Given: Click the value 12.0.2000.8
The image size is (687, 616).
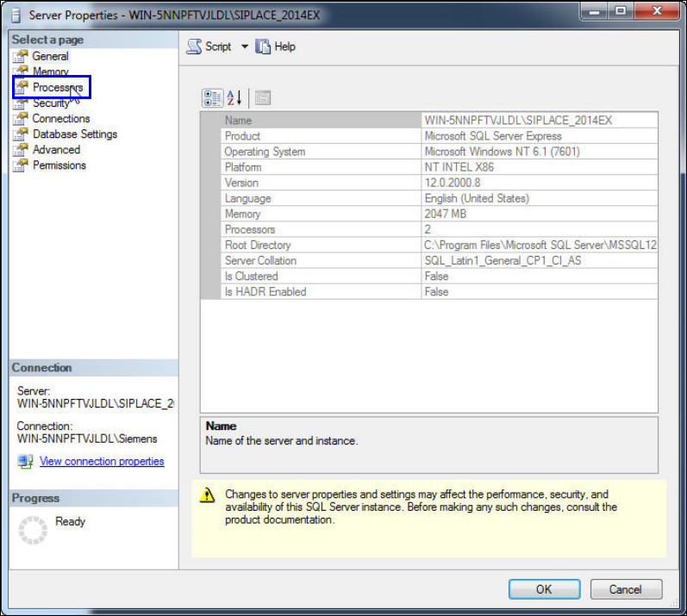Looking at the screenshot, I should coord(453,183).
